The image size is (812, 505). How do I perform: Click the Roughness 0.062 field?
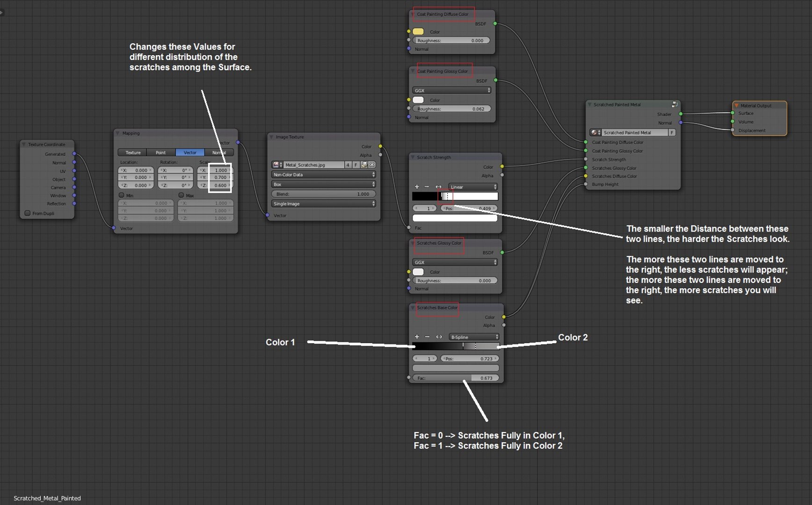(451, 108)
